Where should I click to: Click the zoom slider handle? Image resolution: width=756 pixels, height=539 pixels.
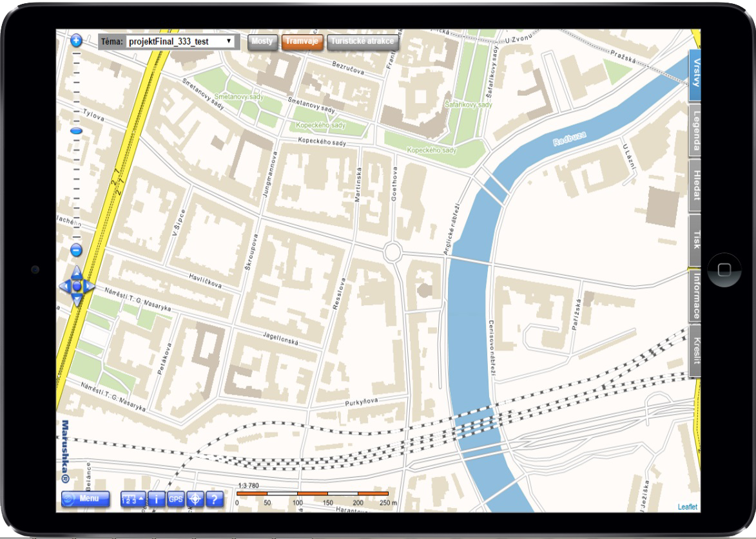tap(75, 131)
